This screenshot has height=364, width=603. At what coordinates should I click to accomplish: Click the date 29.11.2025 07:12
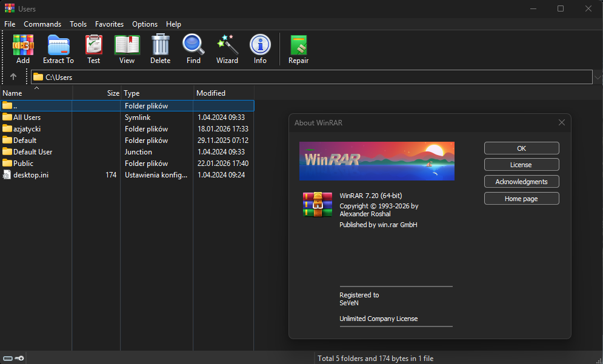[223, 141]
